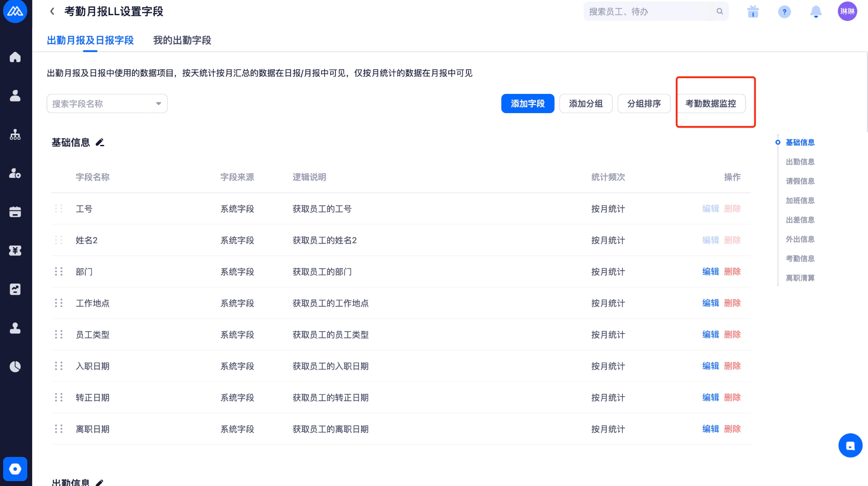Edit the 基础信息 group name pencil
This screenshot has width=868, height=486.
click(100, 142)
